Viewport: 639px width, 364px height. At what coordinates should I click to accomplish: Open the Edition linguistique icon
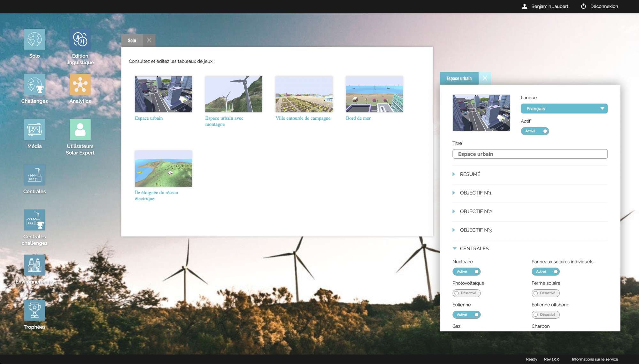pos(80,40)
